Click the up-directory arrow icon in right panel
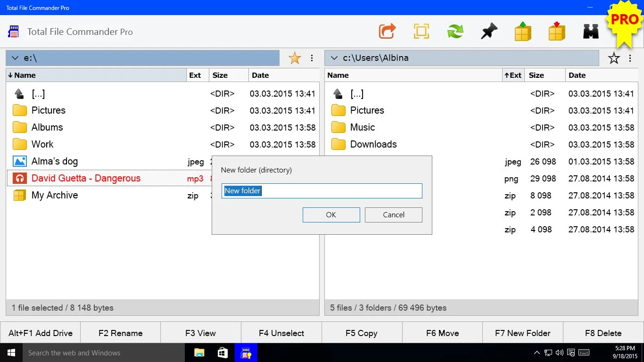Image resolution: width=644 pixels, height=362 pixels. [338, 93]
